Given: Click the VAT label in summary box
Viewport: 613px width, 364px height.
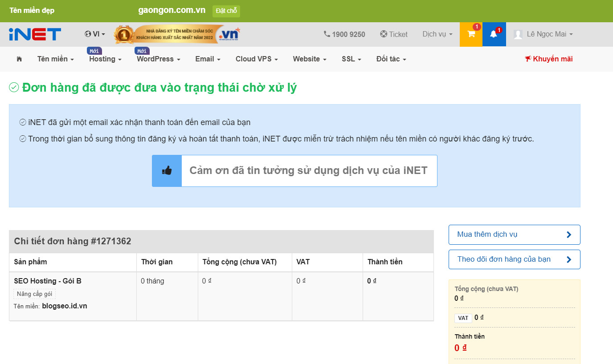Looking at the screenshot, I should 463,318.
